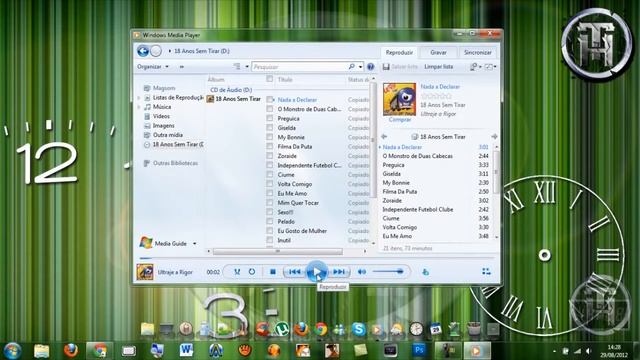Turn on shuffle in the player controls
640x360 pixels.
[237, 272]
